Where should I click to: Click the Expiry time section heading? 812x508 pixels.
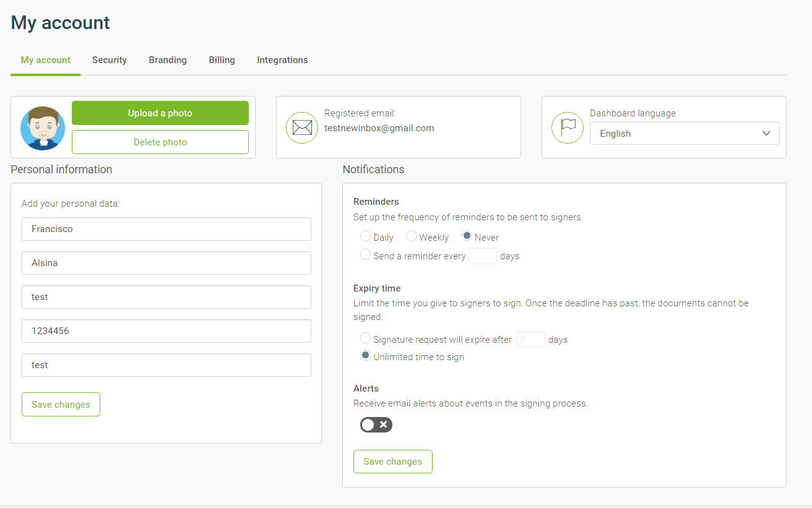pyautogui.click(x=377, y=288)
